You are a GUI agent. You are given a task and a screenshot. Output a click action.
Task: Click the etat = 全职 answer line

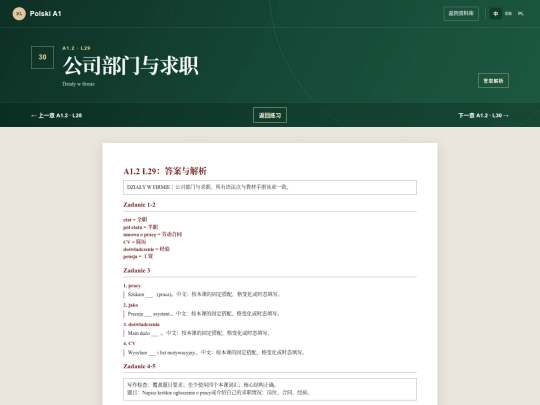tap(135, 219)
